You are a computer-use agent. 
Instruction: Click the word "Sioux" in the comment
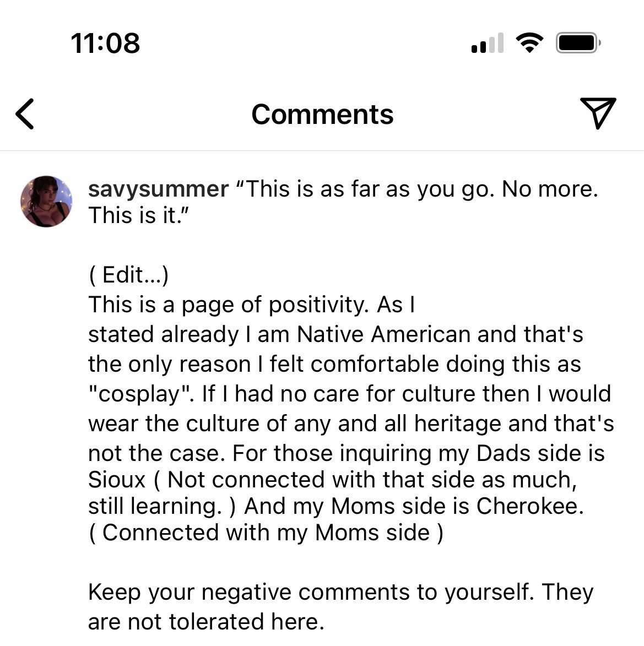point(116,480)
